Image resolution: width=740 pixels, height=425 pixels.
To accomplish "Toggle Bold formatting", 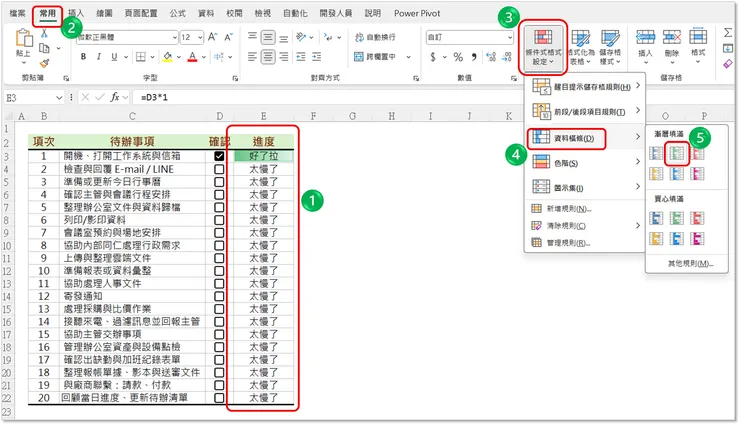I will point(83,57).
